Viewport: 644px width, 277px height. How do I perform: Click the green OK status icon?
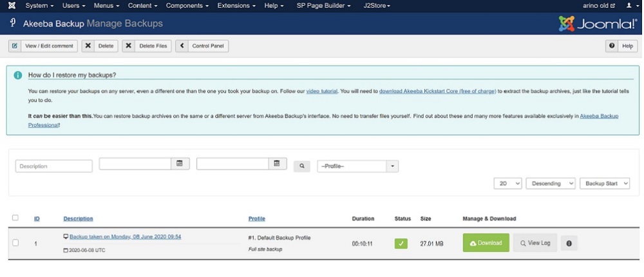401,244
